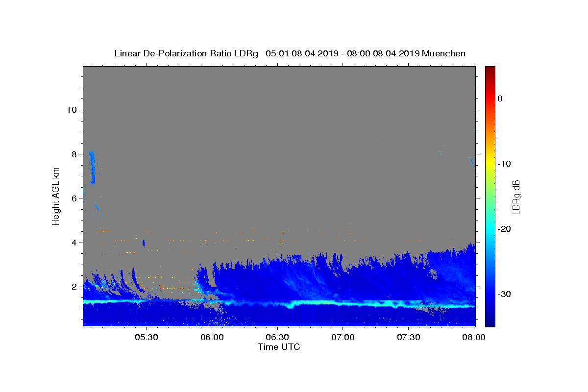The height and width of the screenshot is (392, 588).
Task: Select the 'Muenchen' location text in title
Action: (x=443, y=53)
